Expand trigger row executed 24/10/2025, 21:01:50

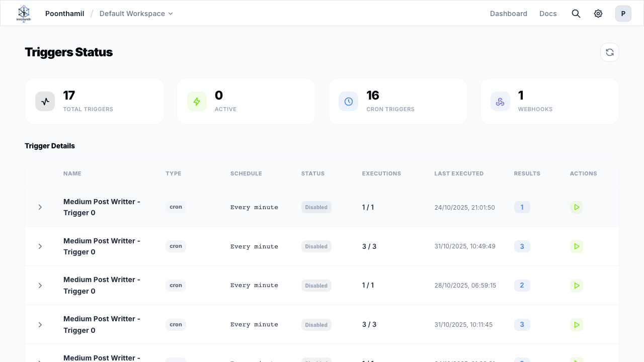point(40,207)
